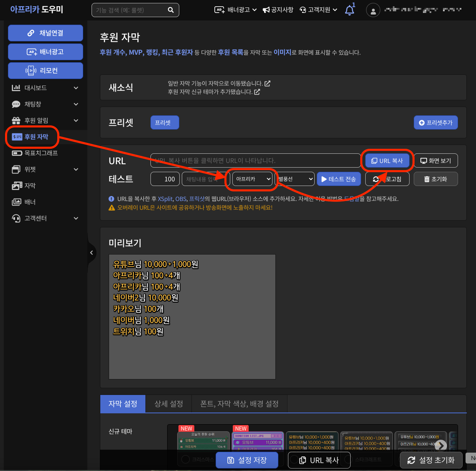The height and width of the screenshot is (471, 476).
Task: Click the 설정 저장 save button
Action: tap(247, 460)
